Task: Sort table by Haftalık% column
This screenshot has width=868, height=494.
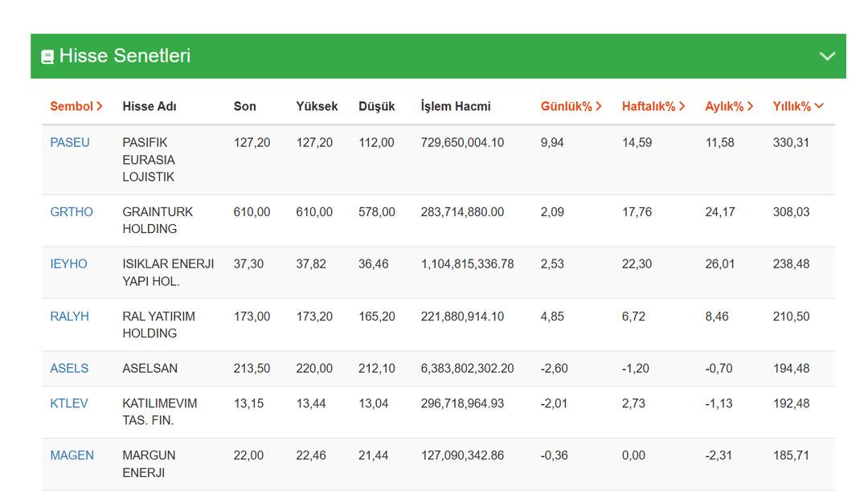Action: [x=653, y=106]
